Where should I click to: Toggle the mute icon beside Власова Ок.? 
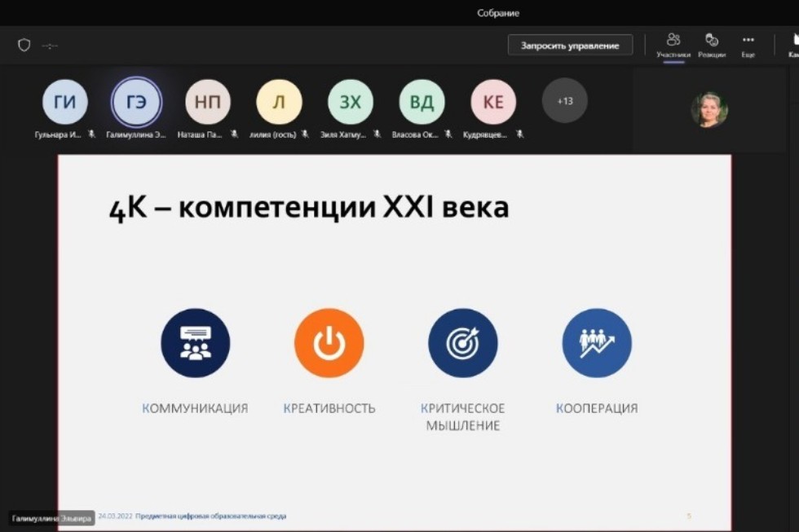[448, 134]
